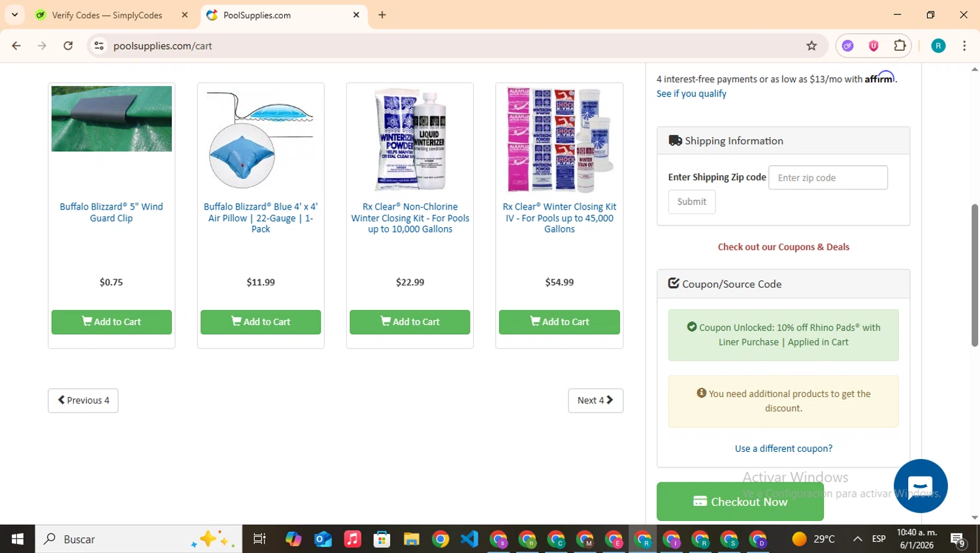Click the browser forward arrow

point(42,46)
